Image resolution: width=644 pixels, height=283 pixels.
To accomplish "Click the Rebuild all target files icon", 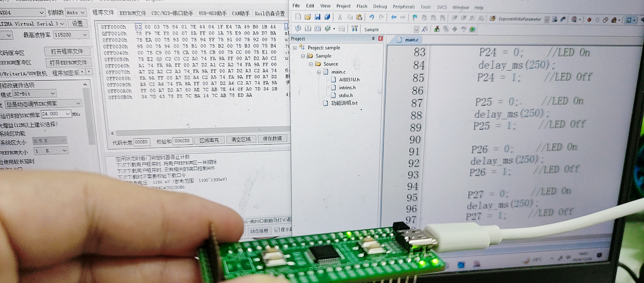I will click(318, 29).
